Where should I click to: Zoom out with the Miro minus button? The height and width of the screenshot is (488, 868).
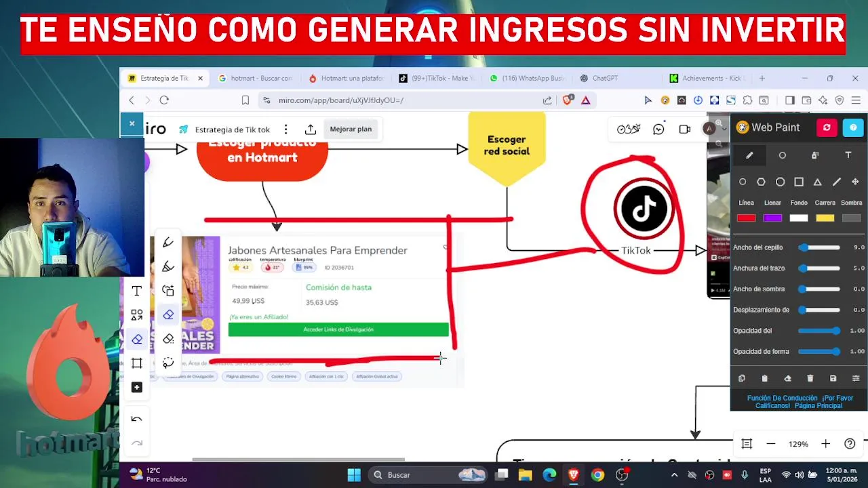point(770,444)
